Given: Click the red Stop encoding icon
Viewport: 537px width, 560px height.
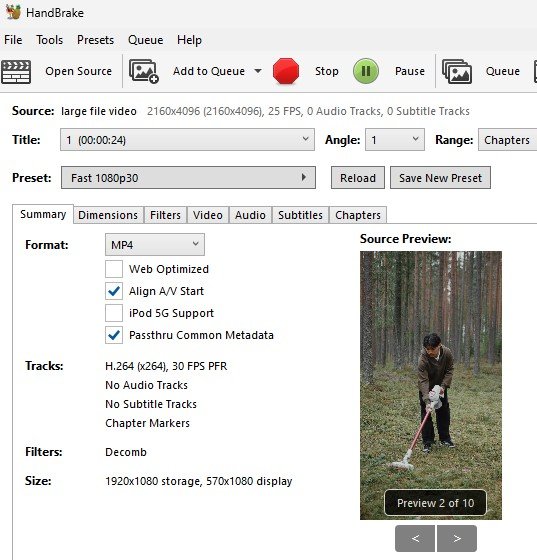Looking at the screenshot, I should coord(286,71).
